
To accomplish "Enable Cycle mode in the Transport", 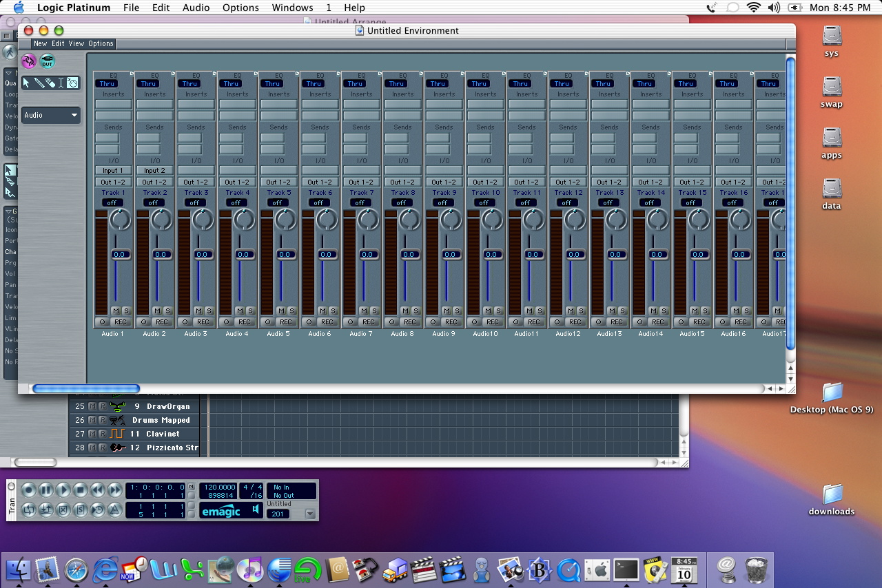I will 29,510.
